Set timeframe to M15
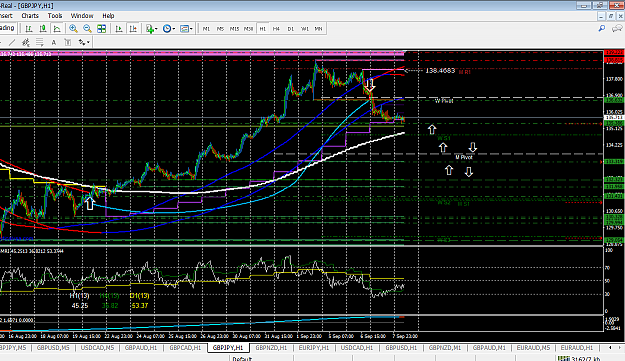Viewport: 625px width, 361px height. coord(234,29)
